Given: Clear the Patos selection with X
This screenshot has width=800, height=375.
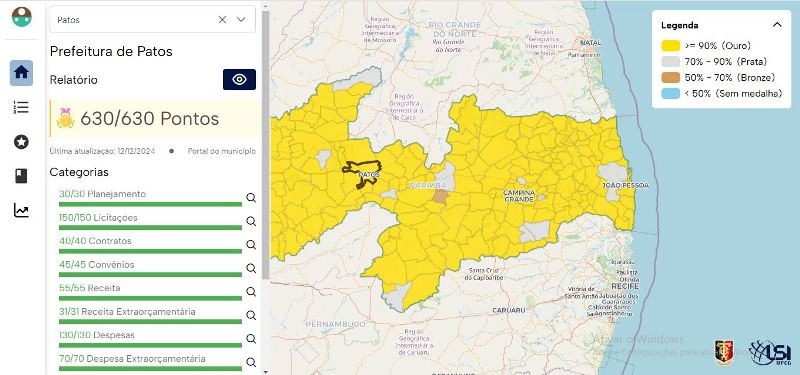Looking at the screenshot, I should point(222,19).
